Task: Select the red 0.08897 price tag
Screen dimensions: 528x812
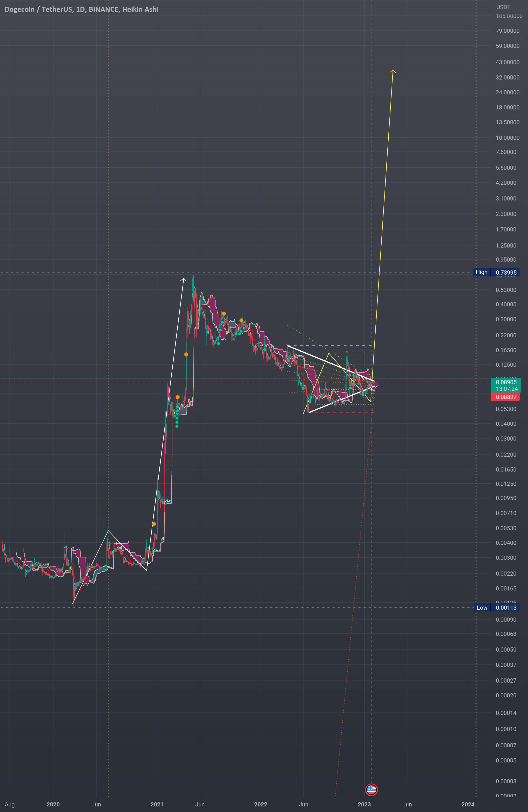Action: click(x=505, y=396)
